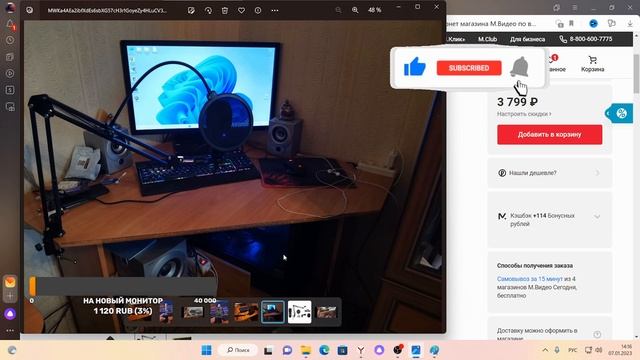Open the image editor in Photos
This screenshot has height=360, width=640.
191,11
